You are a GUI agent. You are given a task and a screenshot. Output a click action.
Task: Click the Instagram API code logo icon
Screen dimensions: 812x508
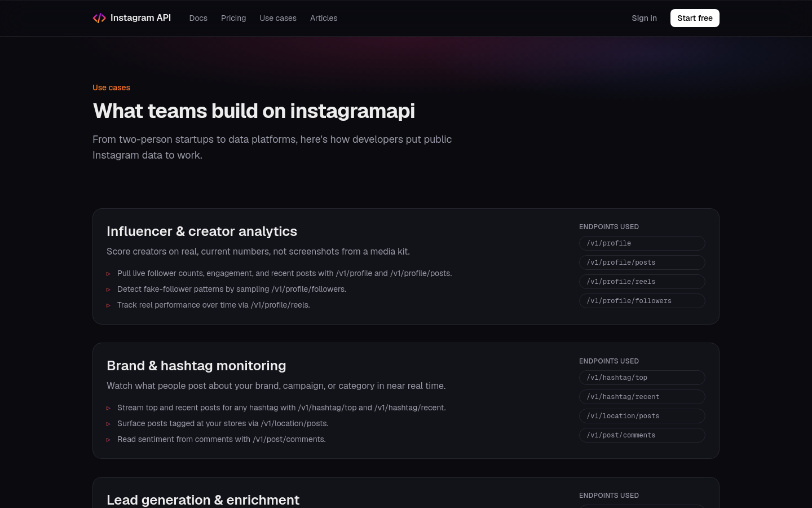(99, 18)
